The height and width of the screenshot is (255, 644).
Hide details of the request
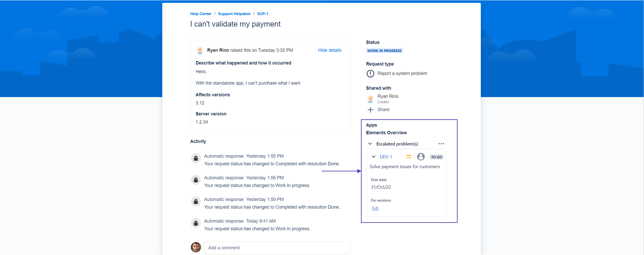point(329,50)
